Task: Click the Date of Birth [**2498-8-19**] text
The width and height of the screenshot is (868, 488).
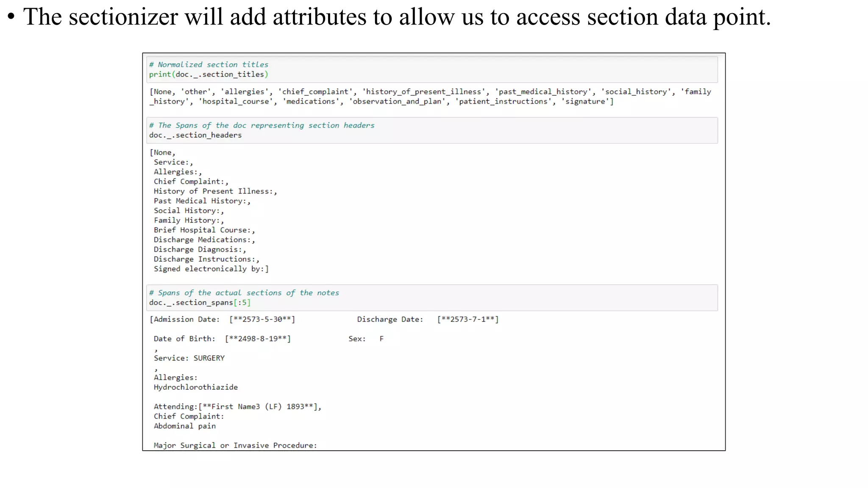Action: click(222, 339)
